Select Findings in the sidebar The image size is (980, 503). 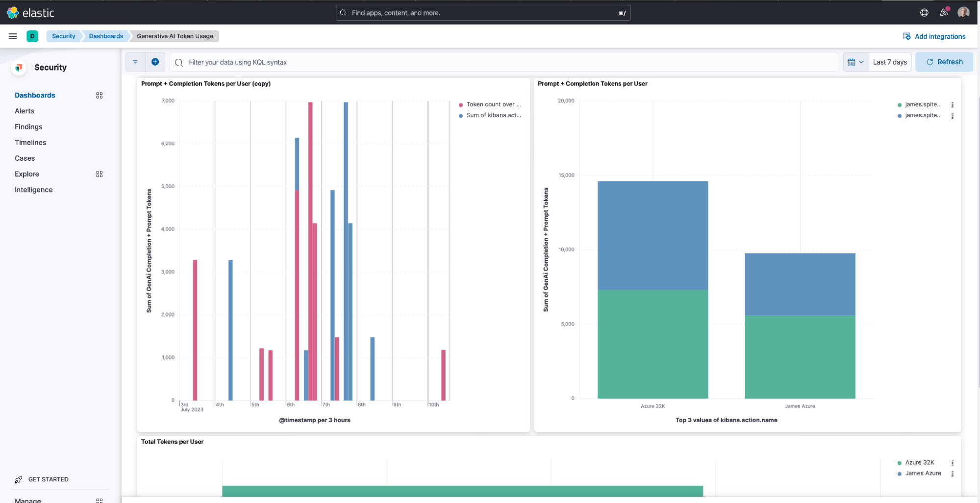[x=28, y=127]
